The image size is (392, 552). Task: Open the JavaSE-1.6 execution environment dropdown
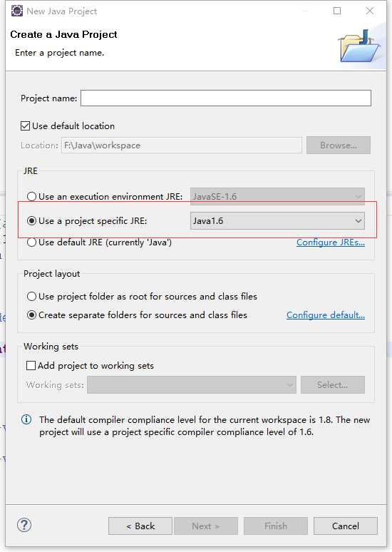point(277,196)
